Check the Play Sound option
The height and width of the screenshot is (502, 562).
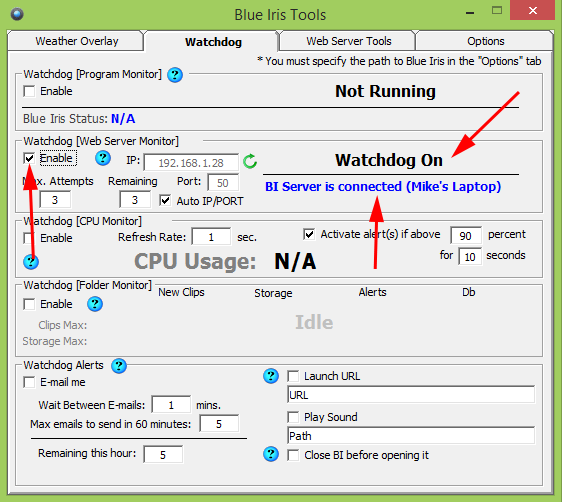[x=293, y=417]
